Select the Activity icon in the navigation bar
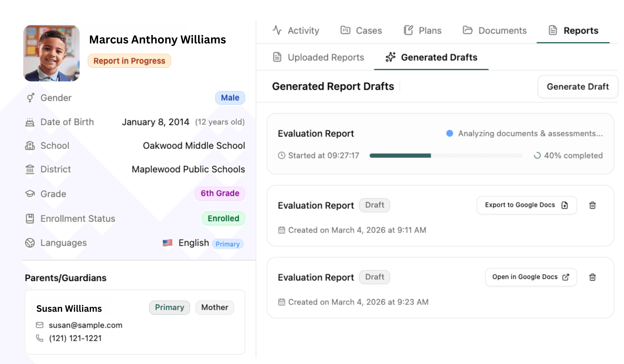The width and height of the screenshot is (624, 364). (277, 30)
